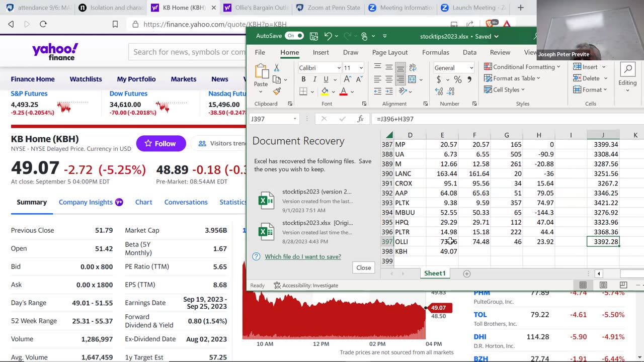The image size is (644, 362).
Task: Decrease Decimal icon
Action: pyautogui.click(x=451, y=92)
